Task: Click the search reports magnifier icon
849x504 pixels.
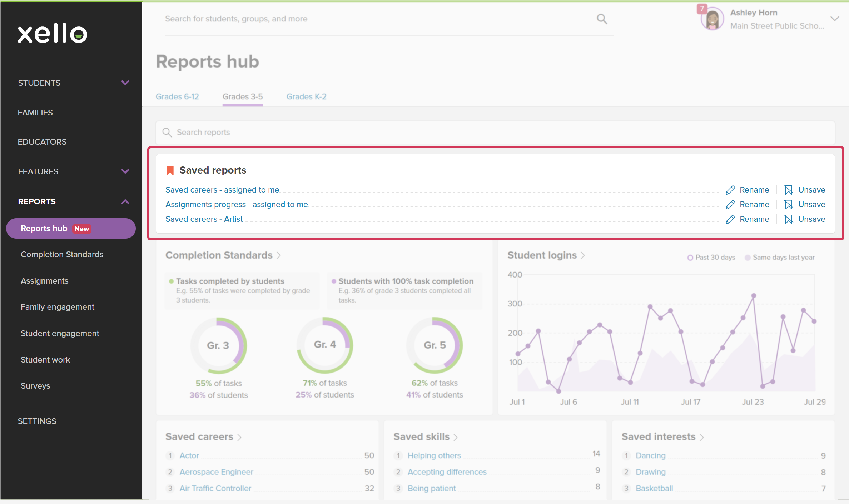Action: pos(167,133)
